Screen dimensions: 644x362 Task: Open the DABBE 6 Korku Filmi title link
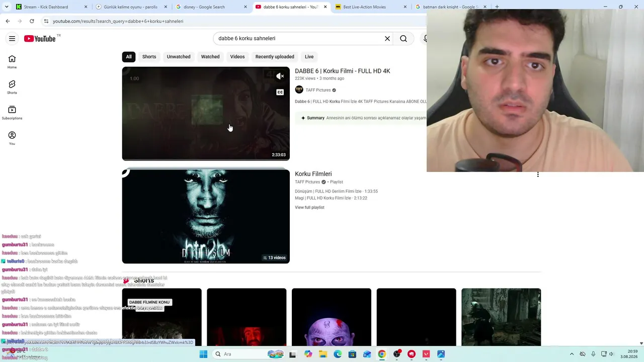pos(343,71)
